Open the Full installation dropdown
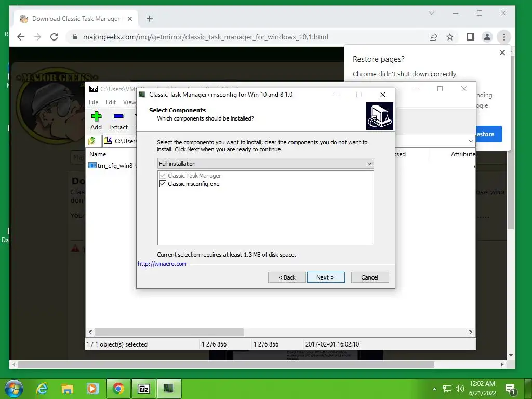Viewport: 532px width, 399px height. coord(265,164)
